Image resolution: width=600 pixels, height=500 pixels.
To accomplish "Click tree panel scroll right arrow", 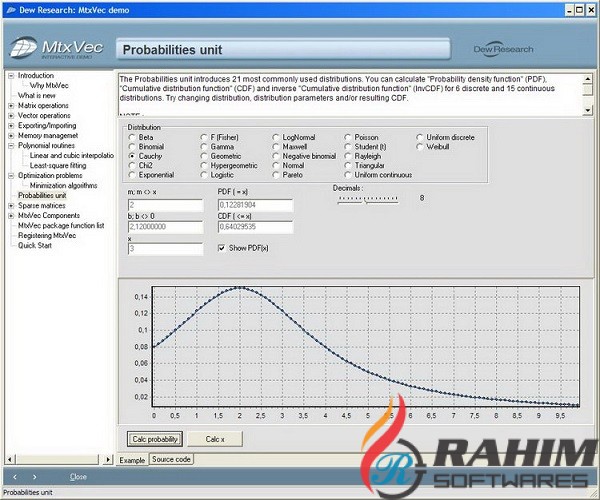I will point(108,459).
